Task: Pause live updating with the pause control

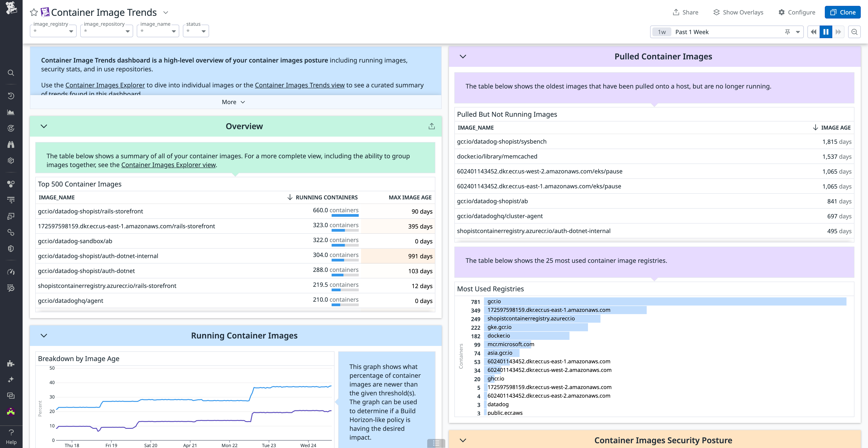Action: point(826,32)
